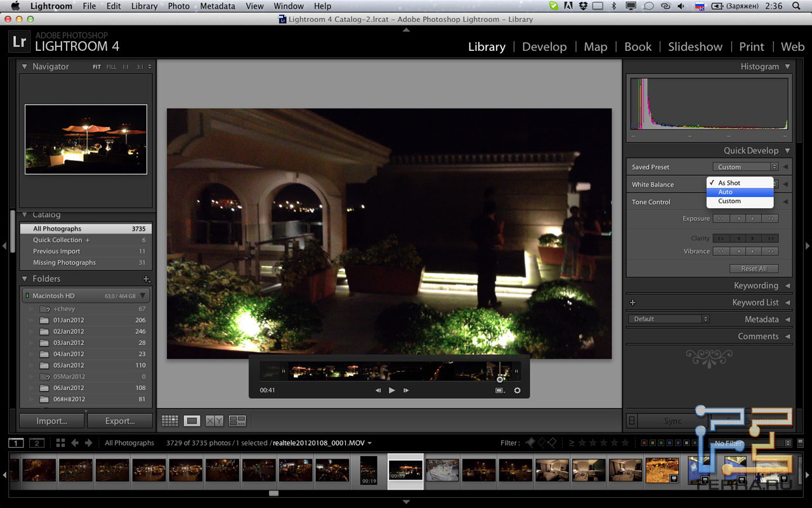This screenshot has height=508, width=812.
Task: Switch to the Develop module
Action: pyautogui.click(x=544, y=46)
